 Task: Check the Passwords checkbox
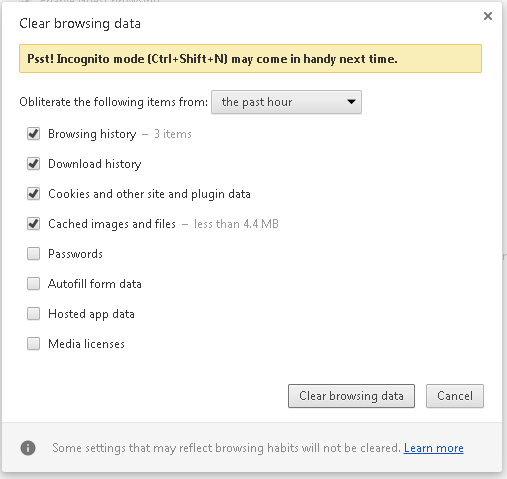[33, 254]
